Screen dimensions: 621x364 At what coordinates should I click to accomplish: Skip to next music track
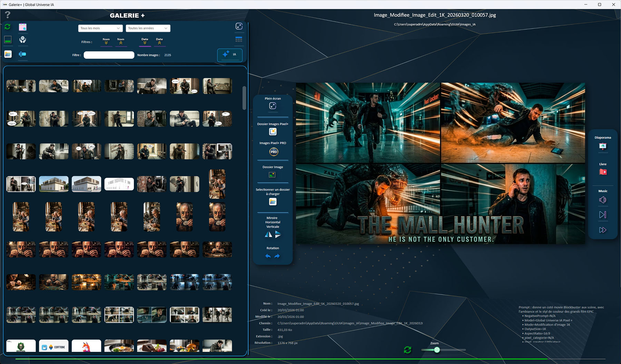pos(602,215)
